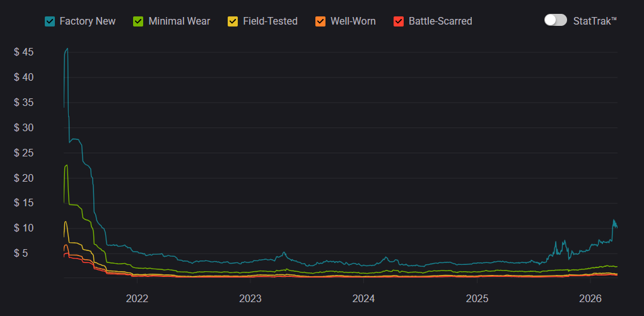
Task: Enable the StatTrak™ toggle switch
Action: 556,20
